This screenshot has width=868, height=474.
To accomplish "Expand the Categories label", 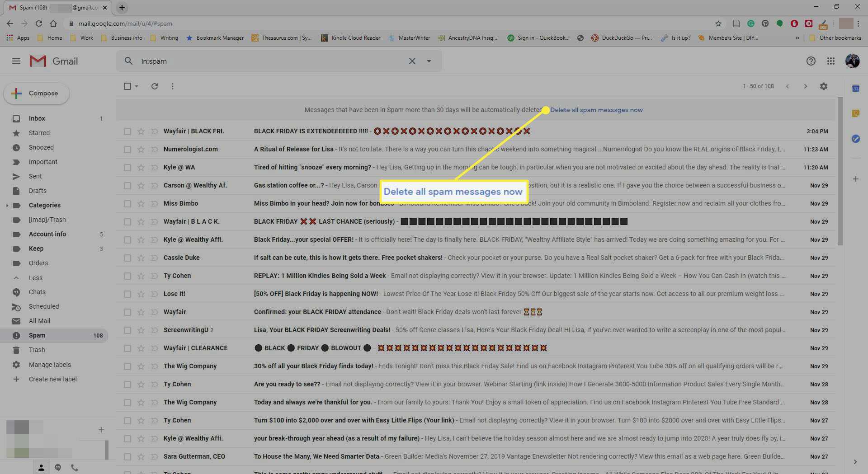I will pyautogui.click(x=7, y=205).
